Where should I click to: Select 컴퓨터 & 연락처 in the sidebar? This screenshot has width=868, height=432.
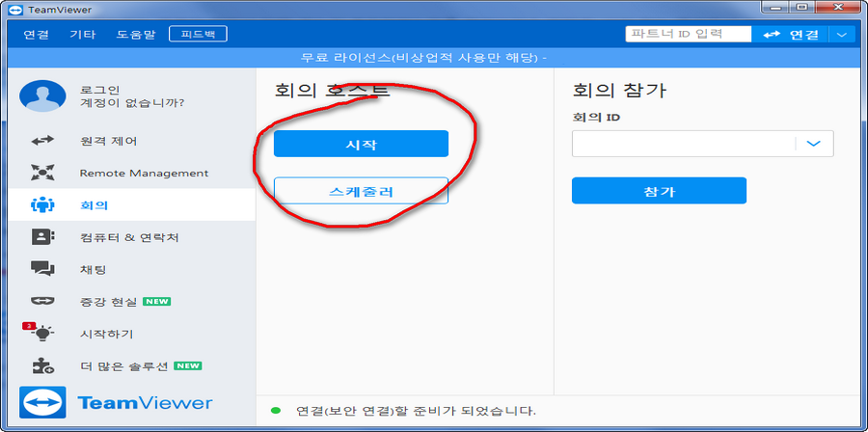(x=132, y=237)
